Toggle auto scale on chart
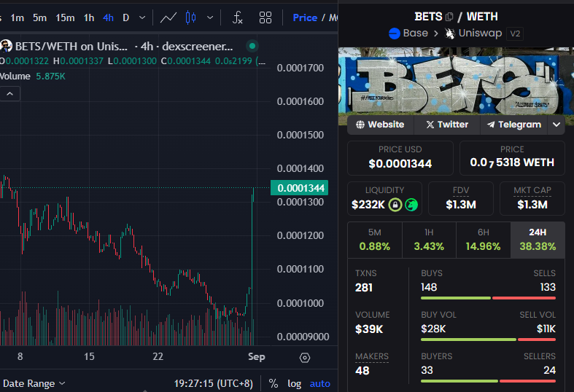 (x=320, y=383)
